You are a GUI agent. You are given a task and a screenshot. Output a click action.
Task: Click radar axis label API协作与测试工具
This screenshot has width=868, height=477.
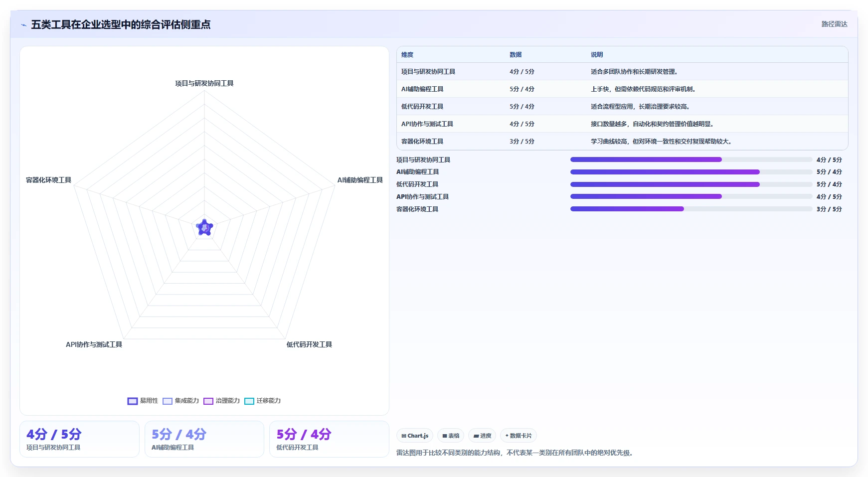(x=94, y=344)
